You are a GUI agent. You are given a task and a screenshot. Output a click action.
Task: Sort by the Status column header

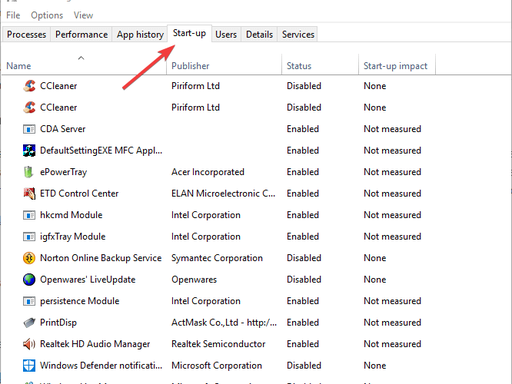click(x=320, y=65)
